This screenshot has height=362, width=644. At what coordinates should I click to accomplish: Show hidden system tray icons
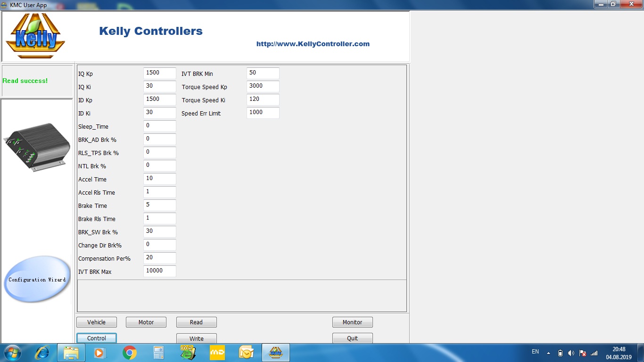pos(548,353)
